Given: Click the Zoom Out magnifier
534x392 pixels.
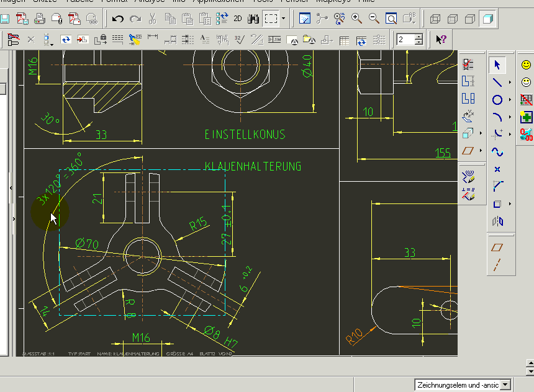Looking at the screenshot, I should pos(374,19).
